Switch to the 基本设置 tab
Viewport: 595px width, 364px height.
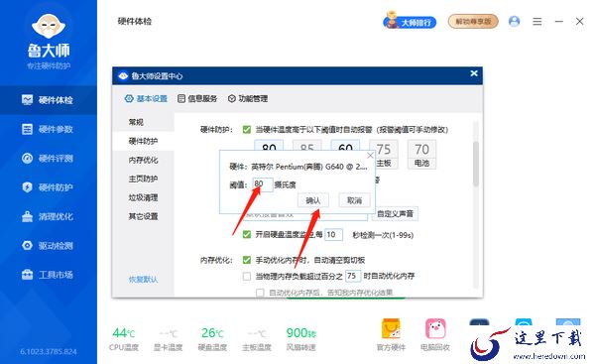click(146, 98)
